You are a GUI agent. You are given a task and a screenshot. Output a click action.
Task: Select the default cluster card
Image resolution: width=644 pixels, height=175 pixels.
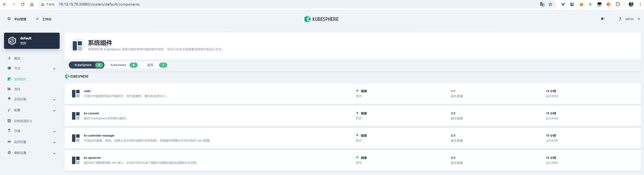(32, 41)
